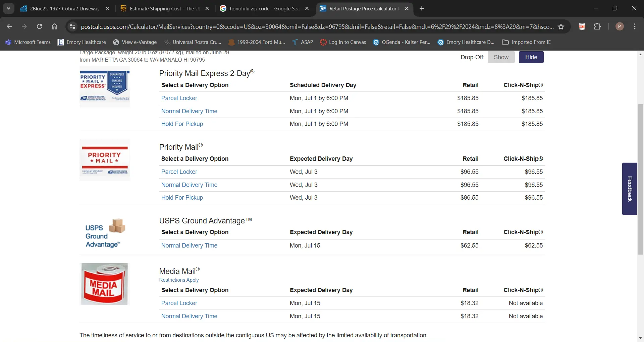Click the Priority Mail Express logo image
Viewport: 644px width, 342px height.
pyautogui.click(x=105, y=87)
